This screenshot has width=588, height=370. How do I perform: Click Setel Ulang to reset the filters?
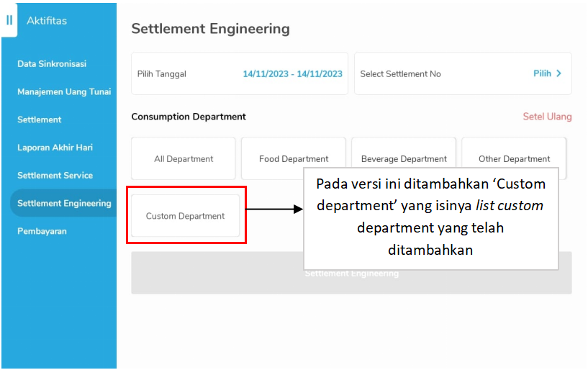click(x=547, y=117)
